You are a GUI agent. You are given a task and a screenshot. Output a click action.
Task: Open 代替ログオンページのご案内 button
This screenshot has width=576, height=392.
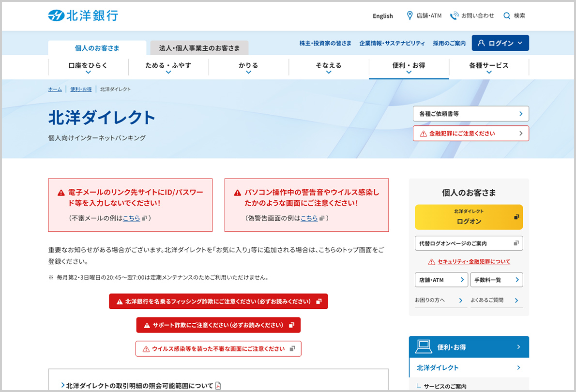[469, 243]
